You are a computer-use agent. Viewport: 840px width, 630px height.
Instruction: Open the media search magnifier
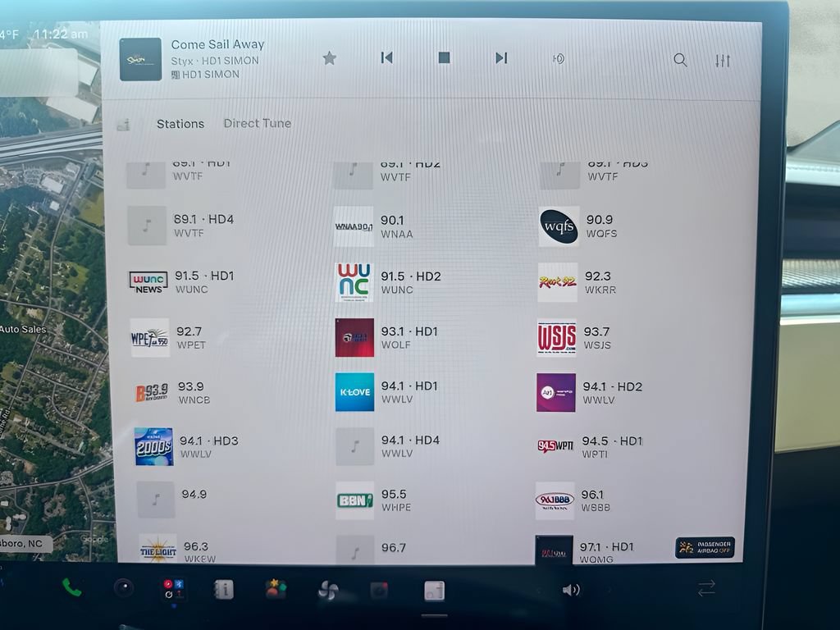tap(680, 60)
